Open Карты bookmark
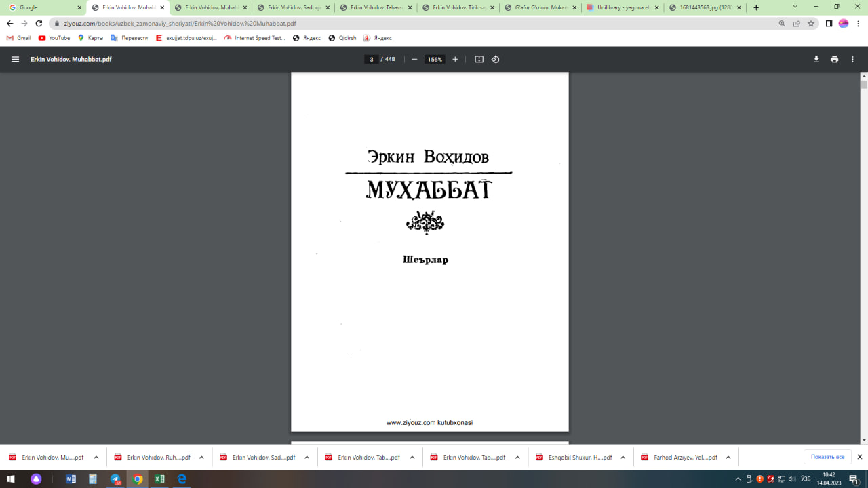Viewport: 868px width, 488px height. (x=90, y=38)
